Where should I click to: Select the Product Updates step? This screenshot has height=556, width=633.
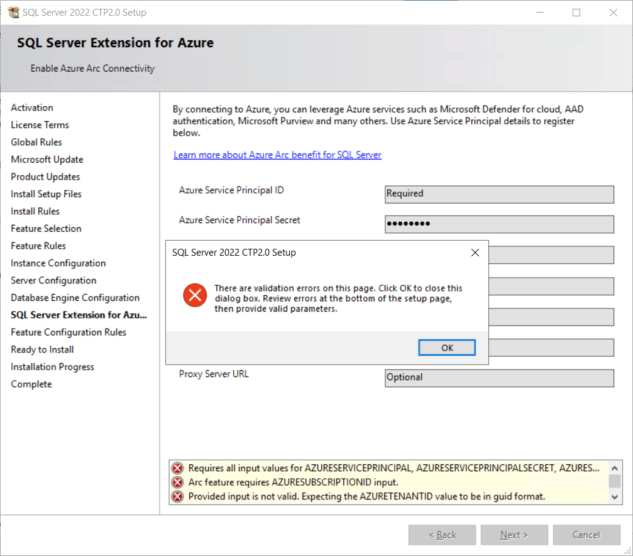tap(45, 177)
